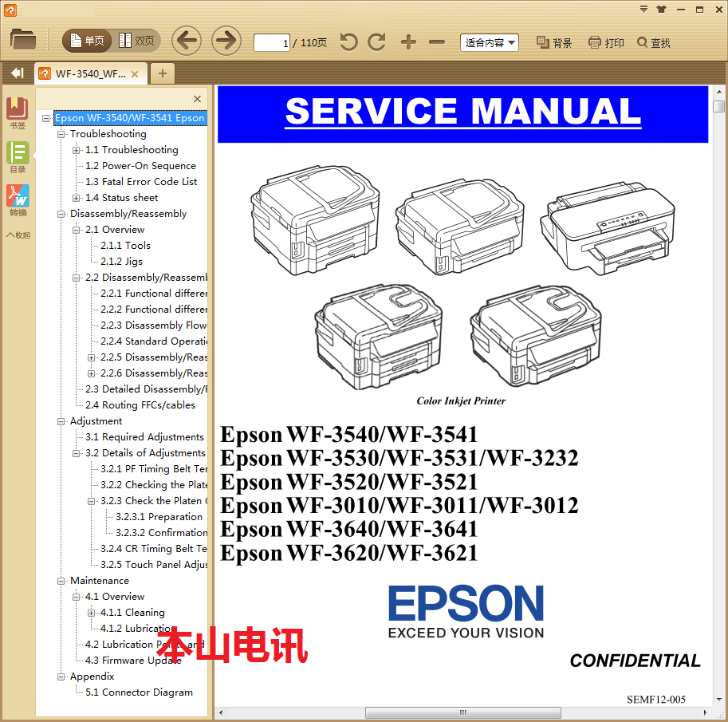This screenshot has height=722, width=728.
Task: Go to next page with right arrow
Action: [226, 41]
